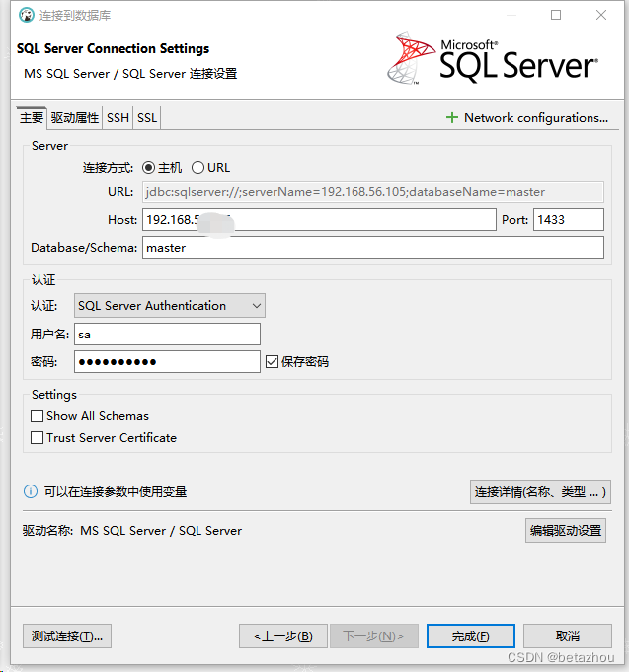
Task: Click the 可以在连接参数中使用变量 hint text
Action: [x=116, y=491]
